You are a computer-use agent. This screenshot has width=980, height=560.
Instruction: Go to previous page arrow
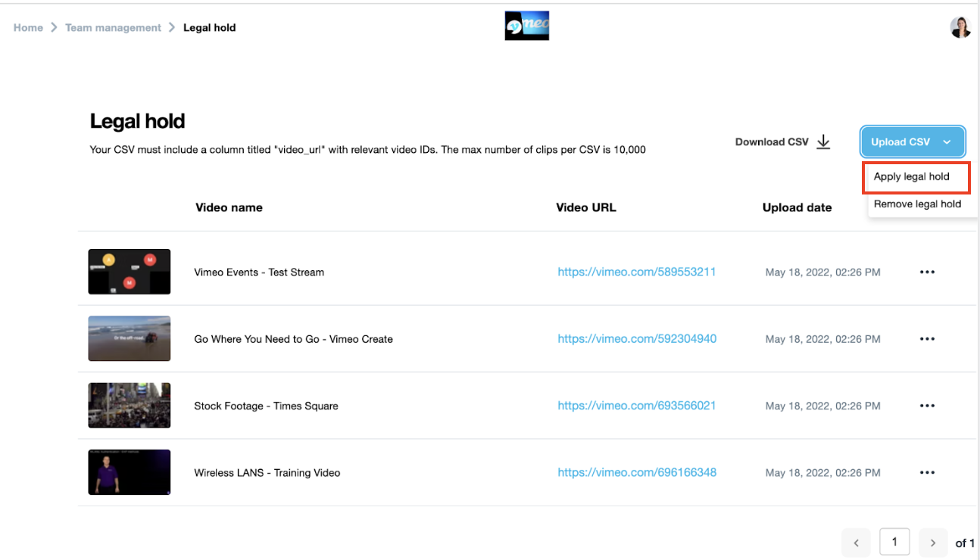point(856,543)
